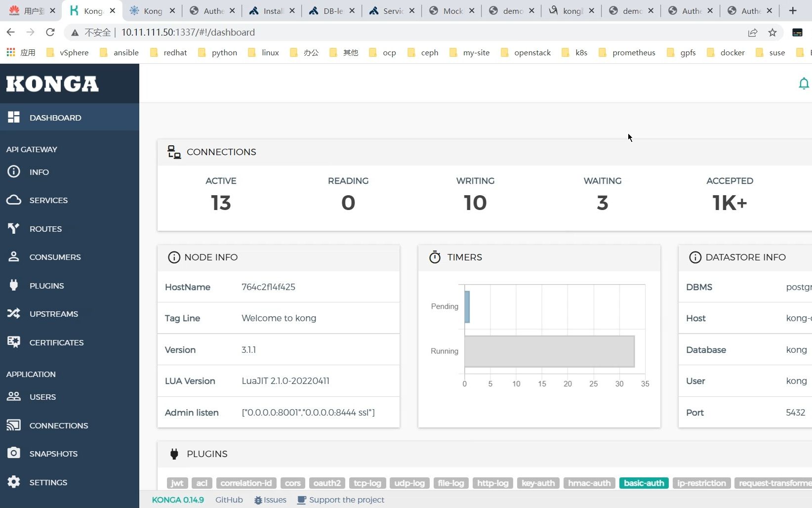
Task: Click the Pending timers bar in chart
Action: click(x=467, y=306)
